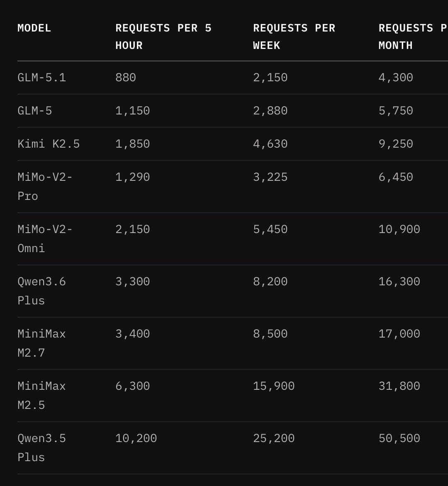Screen dimensions: 448x486
Task: Click the 9,250 monthly value for Kimi K2.5
Action: [396, 144]
